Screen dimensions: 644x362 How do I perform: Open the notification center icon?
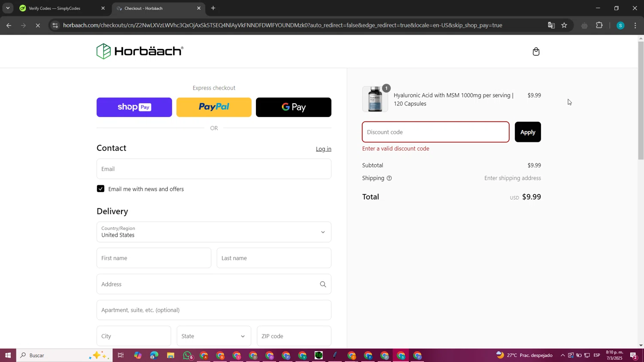(x=634, y=355)
